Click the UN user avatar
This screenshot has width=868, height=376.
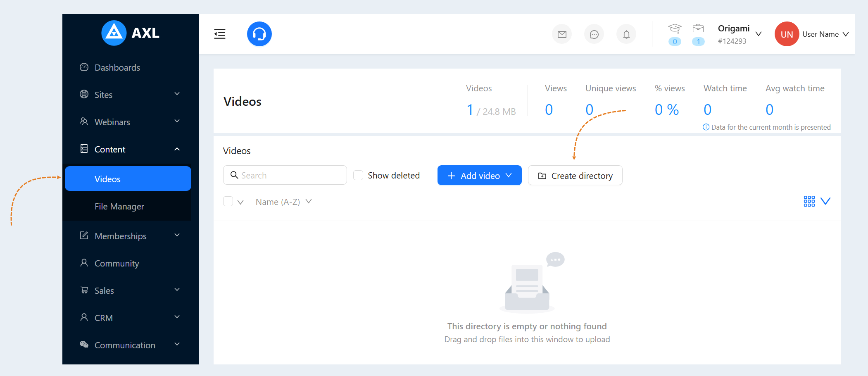click(x=787, y=34)
